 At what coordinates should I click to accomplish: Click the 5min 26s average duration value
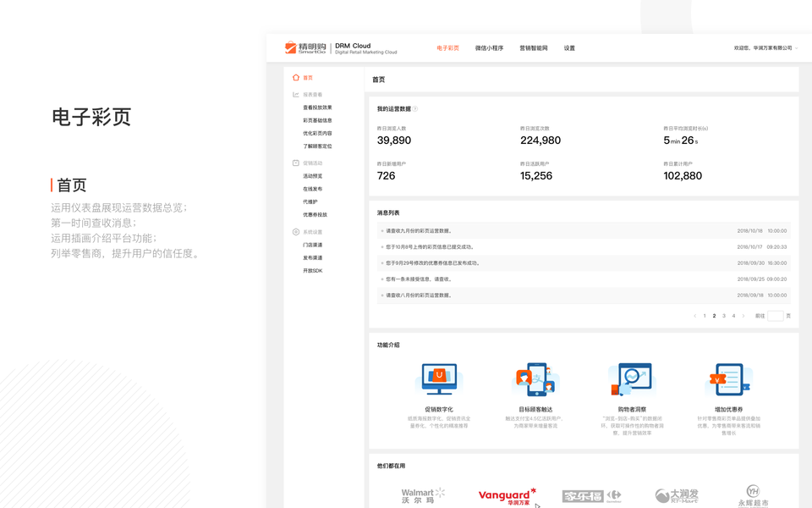coord(680,141)
